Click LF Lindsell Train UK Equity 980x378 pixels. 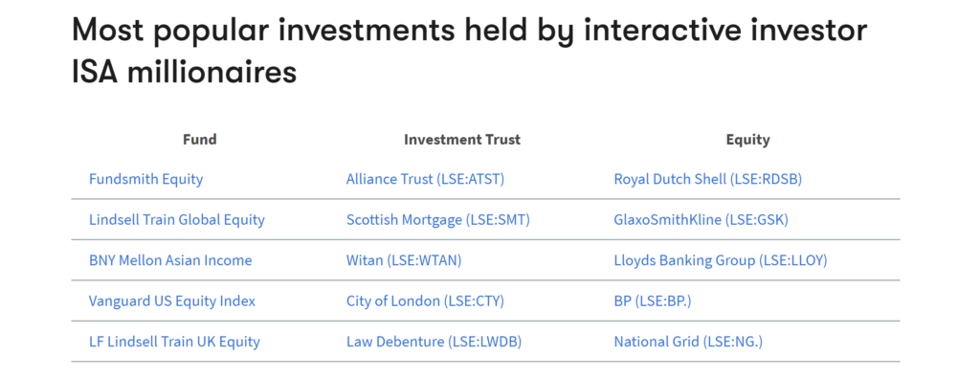[x=174, y=342]
